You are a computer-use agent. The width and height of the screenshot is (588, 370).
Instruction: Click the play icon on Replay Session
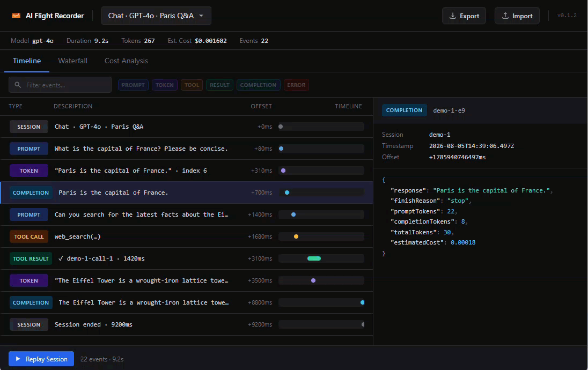point(18,359)
